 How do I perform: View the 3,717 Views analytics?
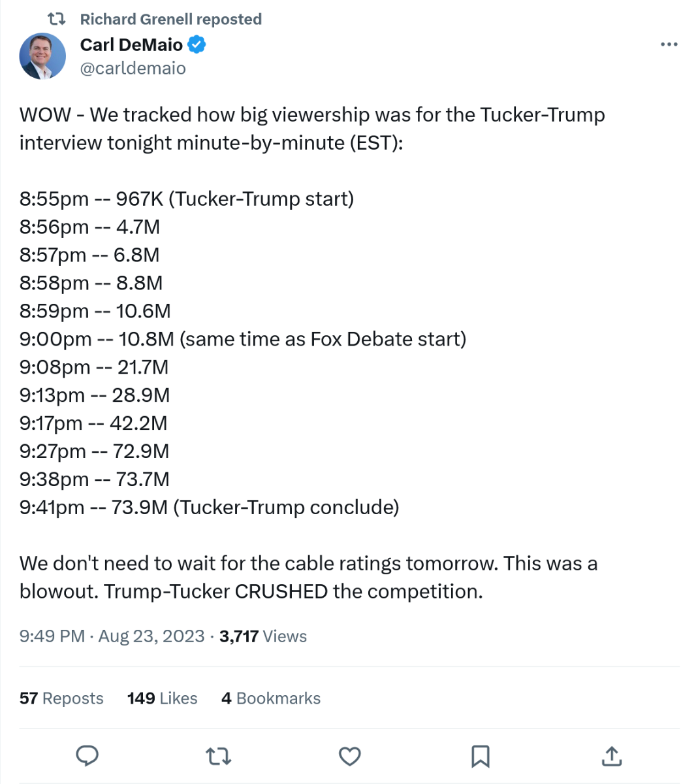pyautogui.click(x=262, y=636)
